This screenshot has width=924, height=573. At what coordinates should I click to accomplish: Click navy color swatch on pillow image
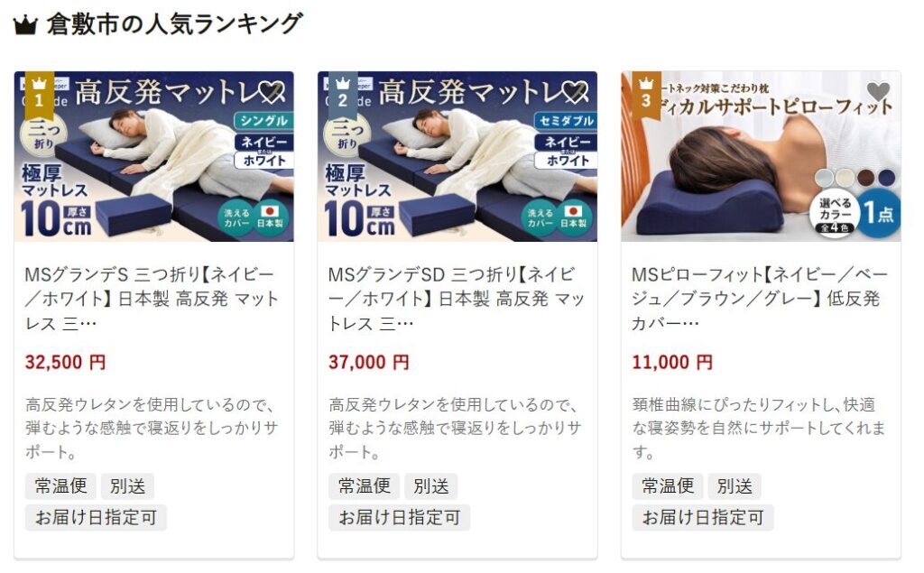(886, 177)
